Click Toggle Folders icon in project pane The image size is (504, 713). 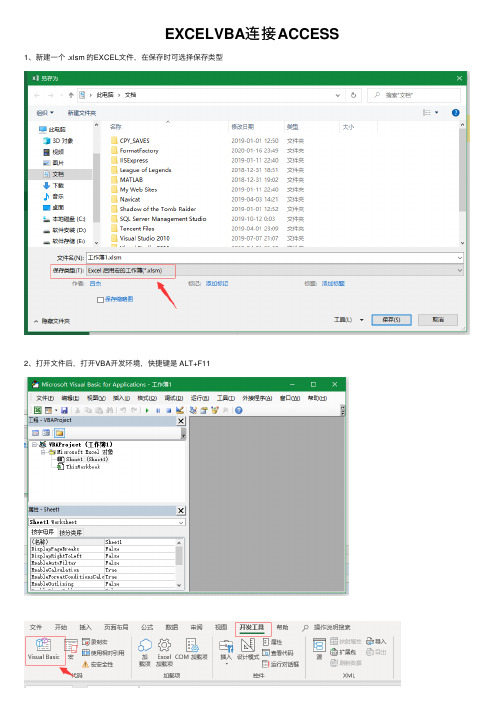point(60,432)
